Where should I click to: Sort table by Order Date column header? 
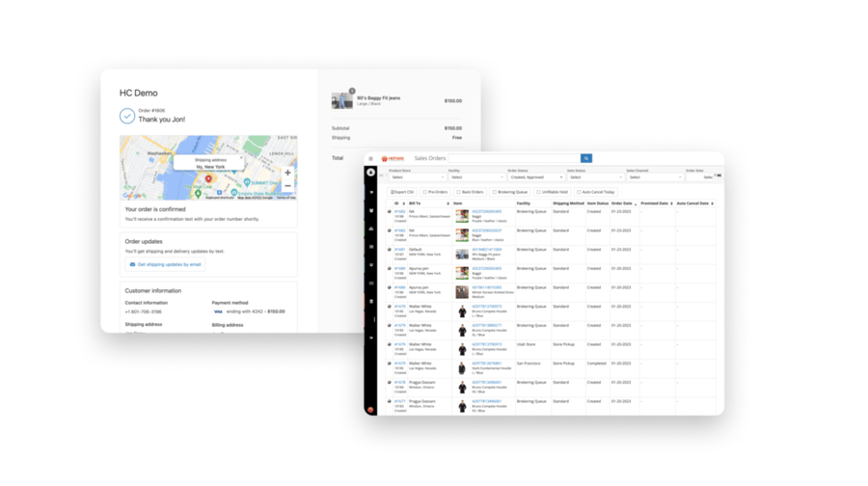[622, 203]
